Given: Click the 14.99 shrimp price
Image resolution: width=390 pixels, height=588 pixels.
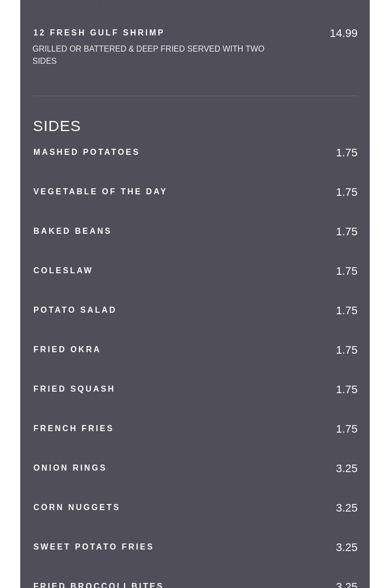Looking at the screenshot, I should [343, 33].
